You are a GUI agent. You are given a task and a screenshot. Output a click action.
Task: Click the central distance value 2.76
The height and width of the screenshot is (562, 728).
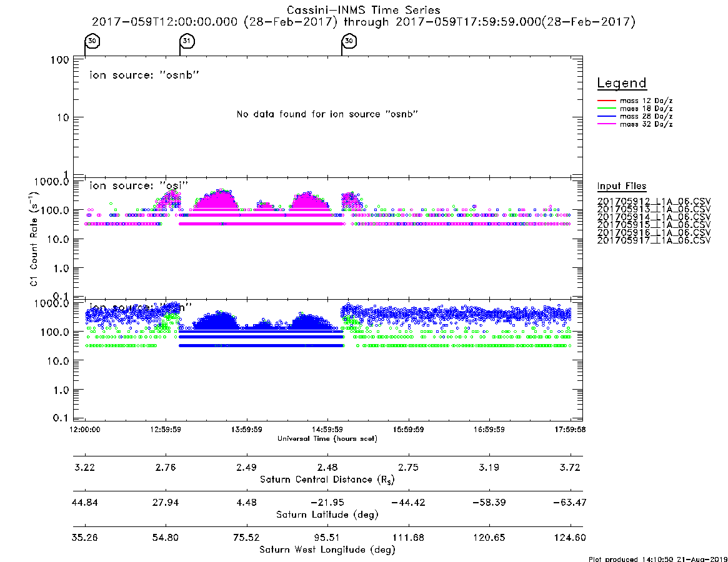coord(166,467)
